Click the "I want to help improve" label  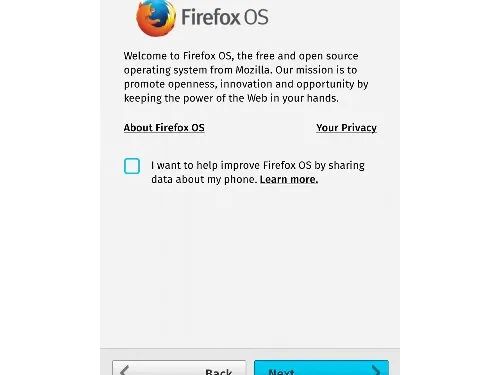[204, 165]
